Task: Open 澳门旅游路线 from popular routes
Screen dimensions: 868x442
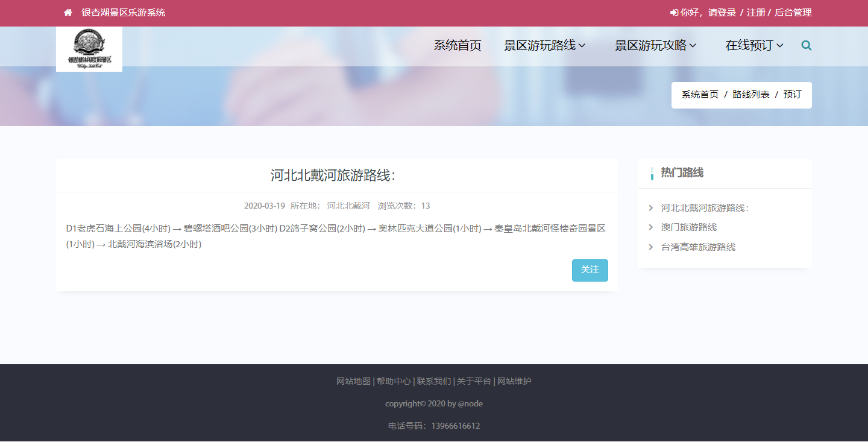Action: 689,227
